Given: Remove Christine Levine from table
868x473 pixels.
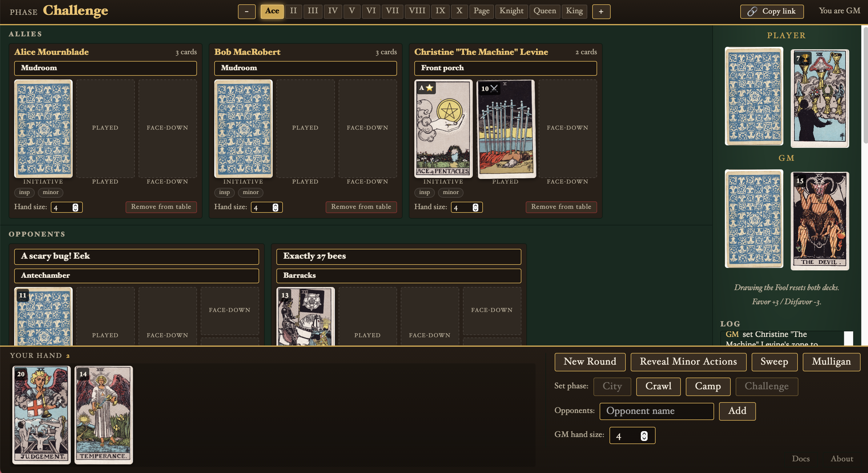Looking at the screenshot, I should coord(561,207).
